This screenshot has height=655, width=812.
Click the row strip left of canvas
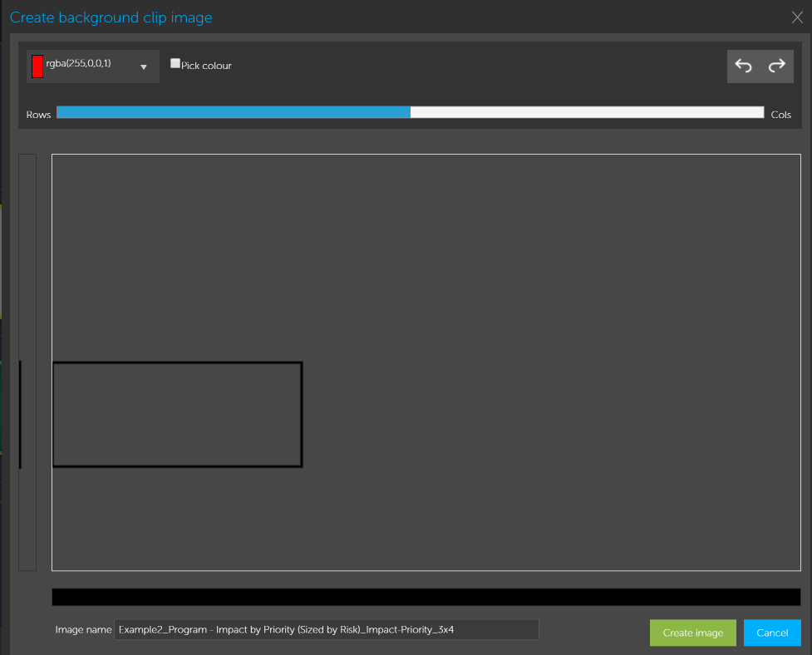[27, 362]
